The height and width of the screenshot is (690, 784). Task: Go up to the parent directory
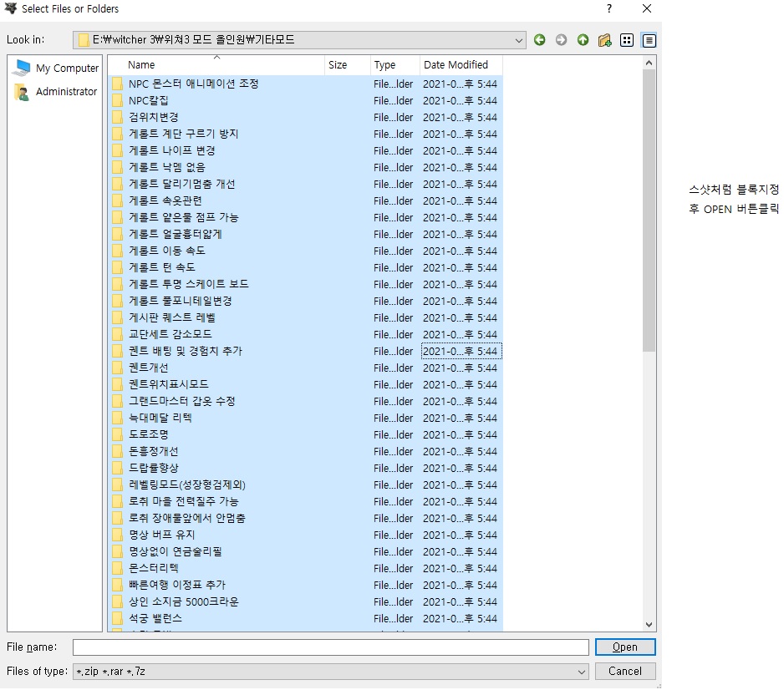583,40
